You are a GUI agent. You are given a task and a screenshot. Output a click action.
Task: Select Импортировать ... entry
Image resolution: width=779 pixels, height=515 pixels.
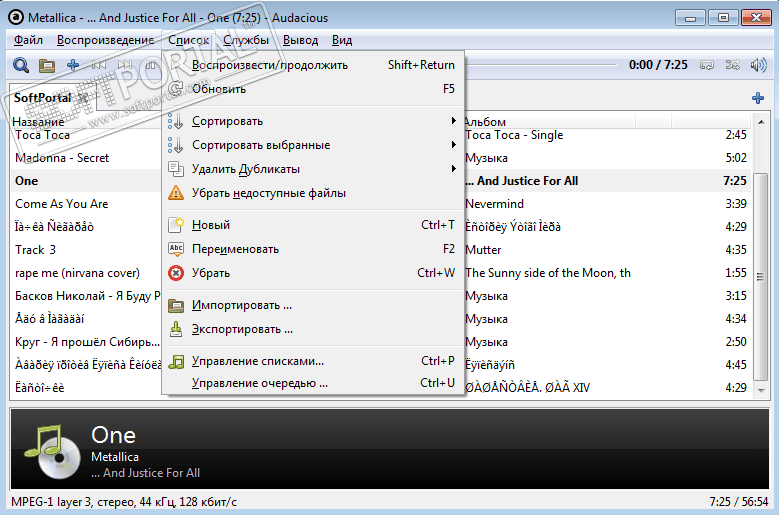point(313,305)
